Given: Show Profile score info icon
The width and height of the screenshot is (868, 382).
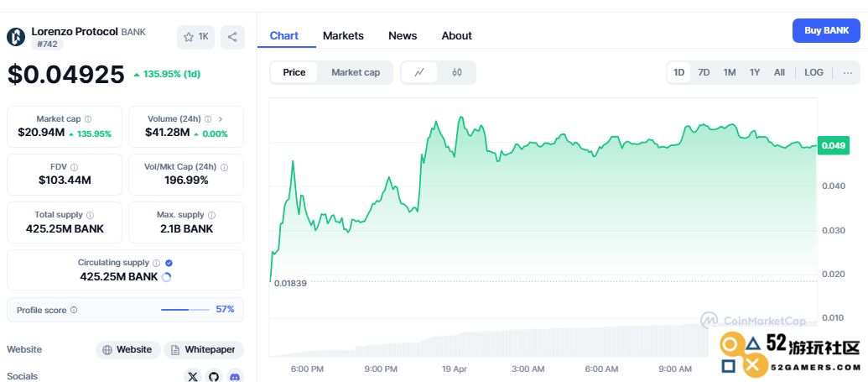Looking at the screenshot, I should point(74,311).
